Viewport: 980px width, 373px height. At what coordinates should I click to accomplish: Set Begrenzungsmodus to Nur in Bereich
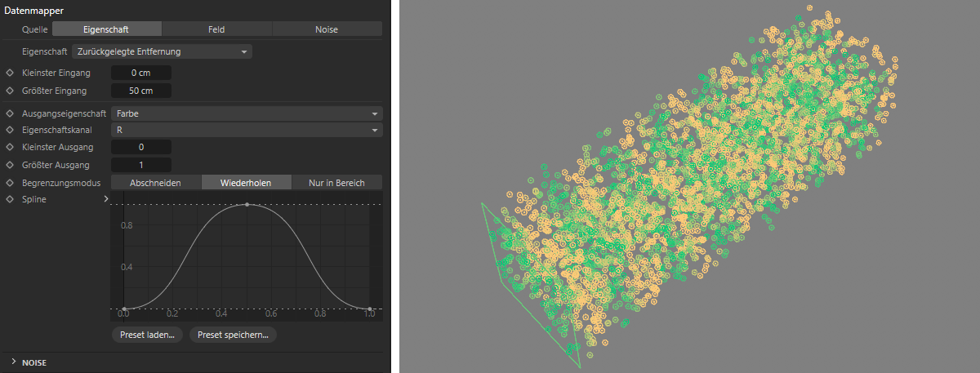click(336, 183)
